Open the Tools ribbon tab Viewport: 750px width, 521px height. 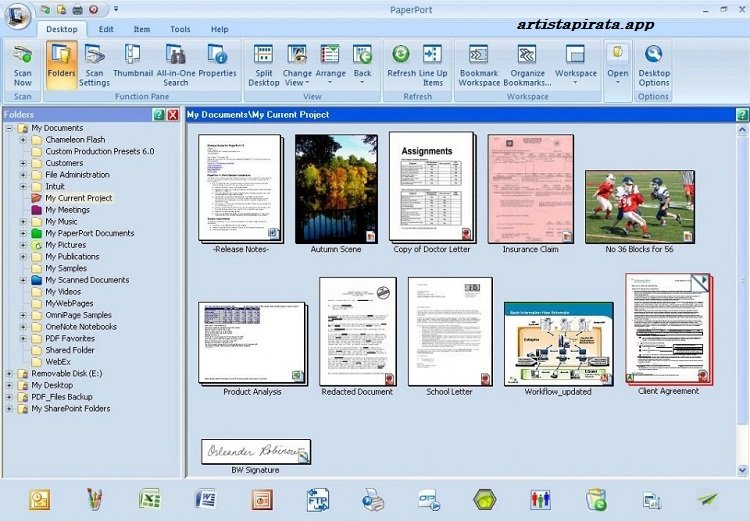point(180,29)
